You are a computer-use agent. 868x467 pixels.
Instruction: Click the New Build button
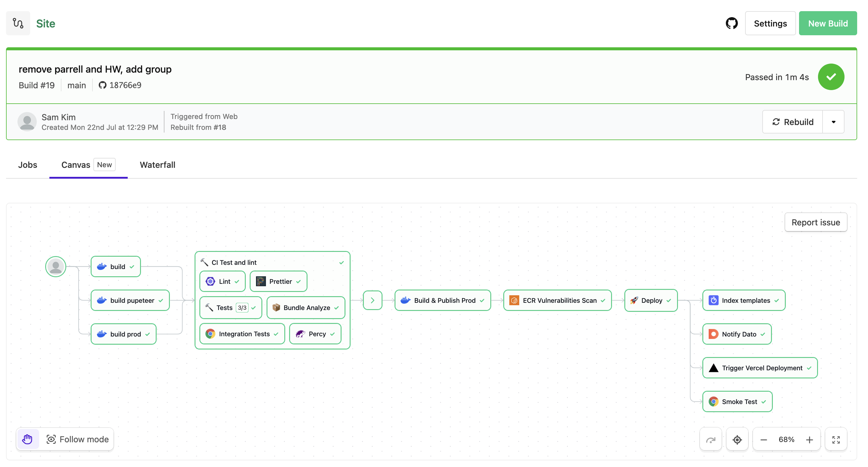(x=828, y=23)
